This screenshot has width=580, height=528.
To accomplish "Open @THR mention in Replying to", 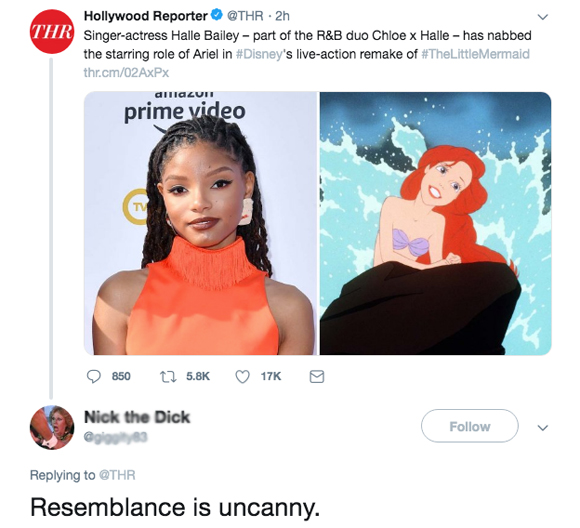I will (x=117, y=475).
